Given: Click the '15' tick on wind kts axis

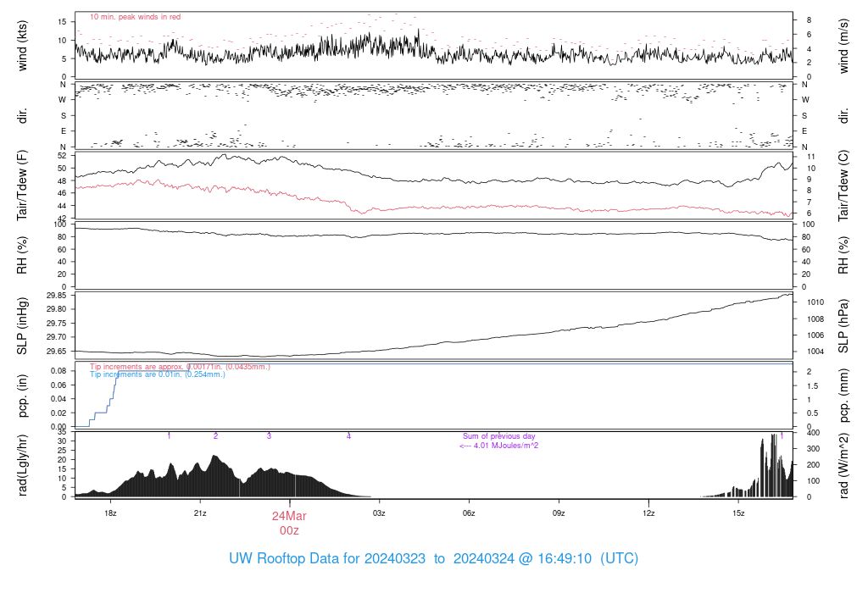Looking at the screenshot, I should pos(62,21).
